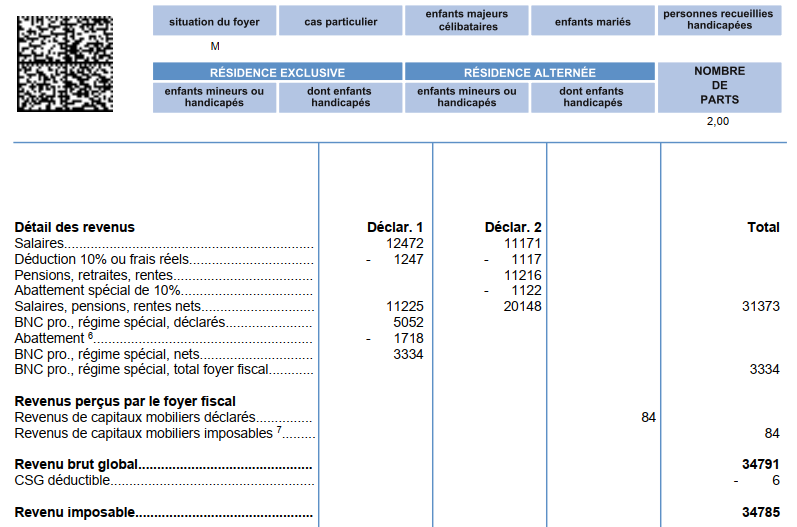Click 'Revenus perçus par le foyer fiscal' heading

(125, 401)
